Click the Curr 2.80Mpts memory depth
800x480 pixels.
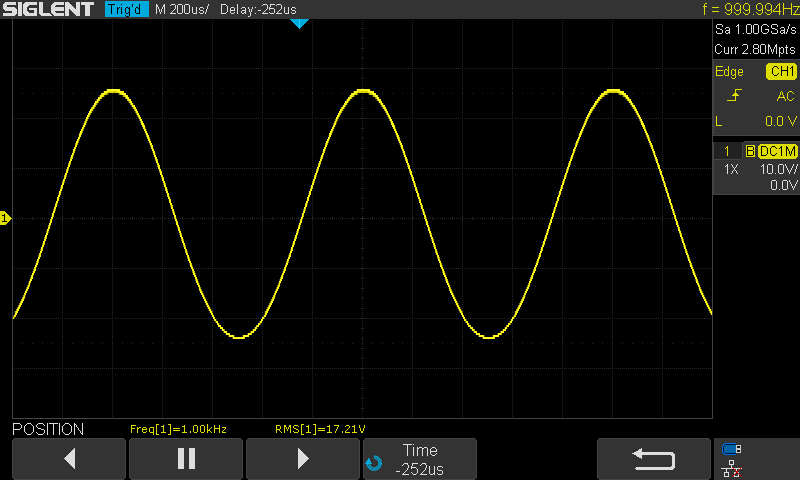(x=755, y=49)
